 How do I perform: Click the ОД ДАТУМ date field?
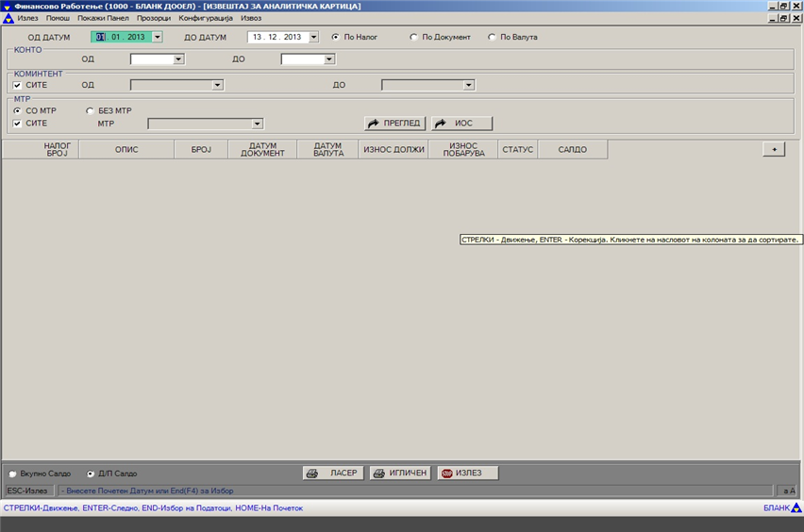(120, 38)
